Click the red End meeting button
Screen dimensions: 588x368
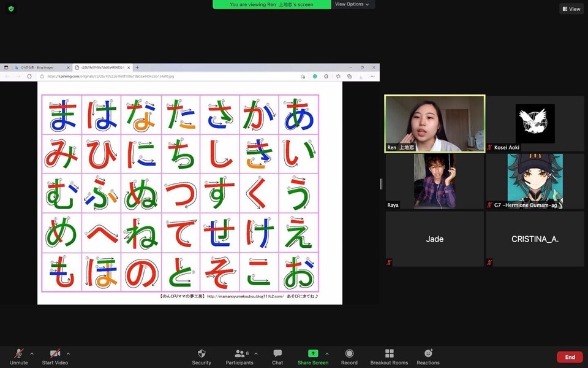click(x=570, y=357)
